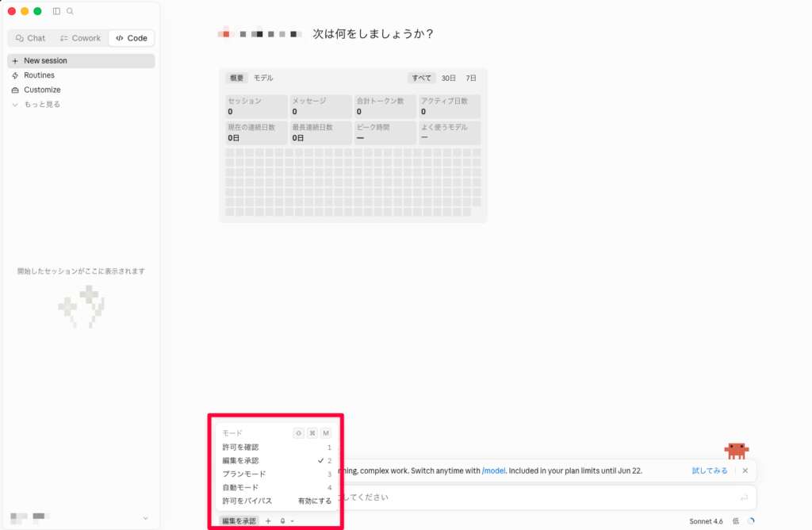Open the 低 effort level selector
This screenshot has width=812, height=530.
tap(735, 521)
